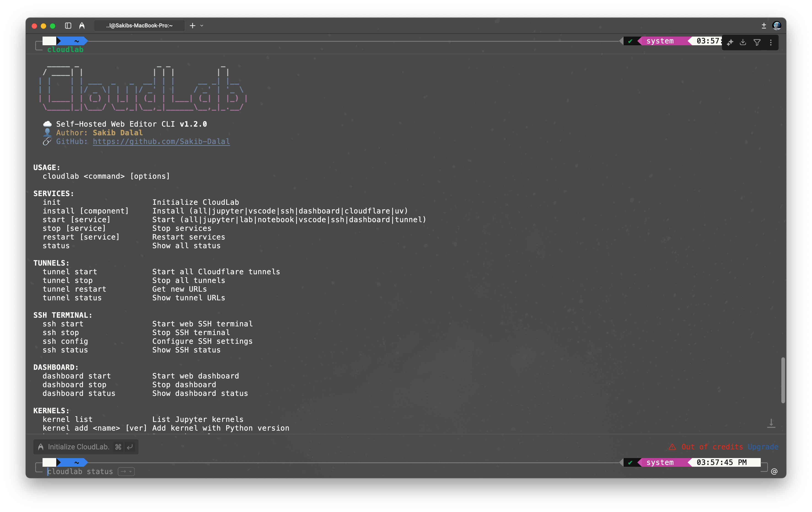812x512 pixels.
Task: Select the Sakibs-MacBook-Pro terminal tab
Action: (139, 26)
